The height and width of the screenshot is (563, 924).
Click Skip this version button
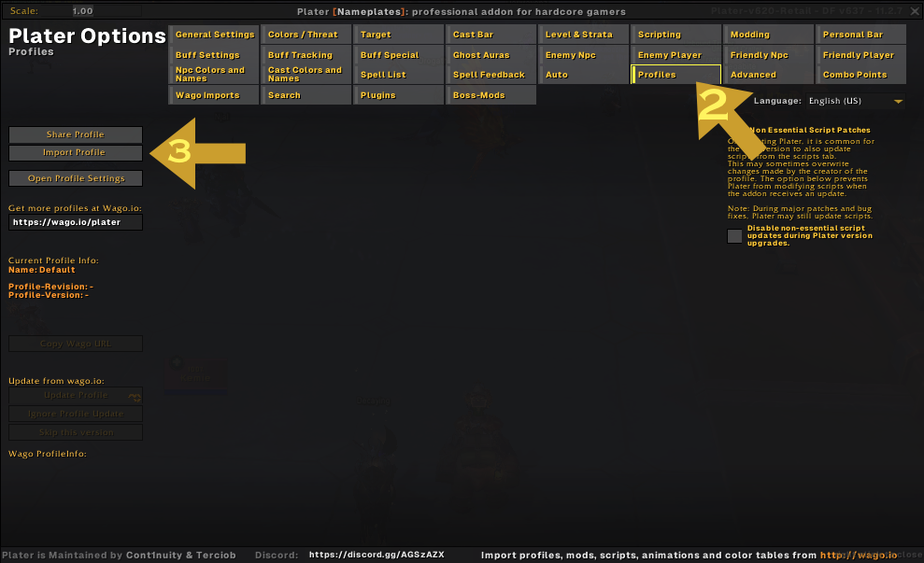[76, 432]
